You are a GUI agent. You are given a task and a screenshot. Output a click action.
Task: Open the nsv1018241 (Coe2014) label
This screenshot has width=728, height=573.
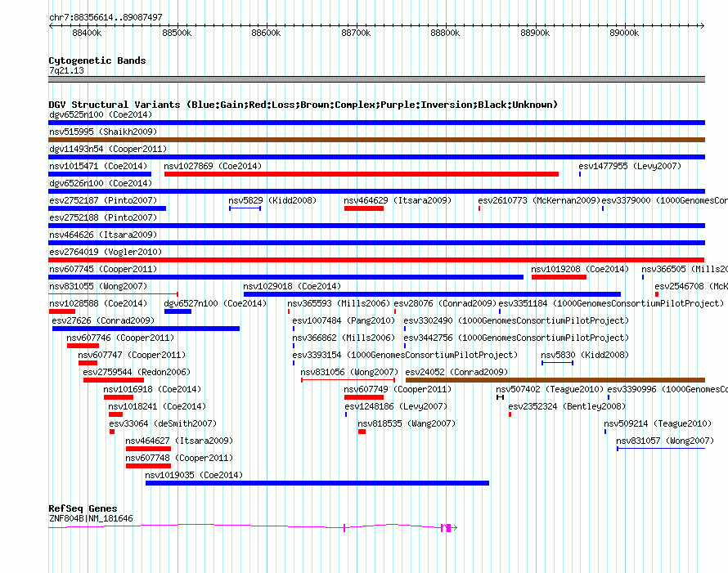157,406
